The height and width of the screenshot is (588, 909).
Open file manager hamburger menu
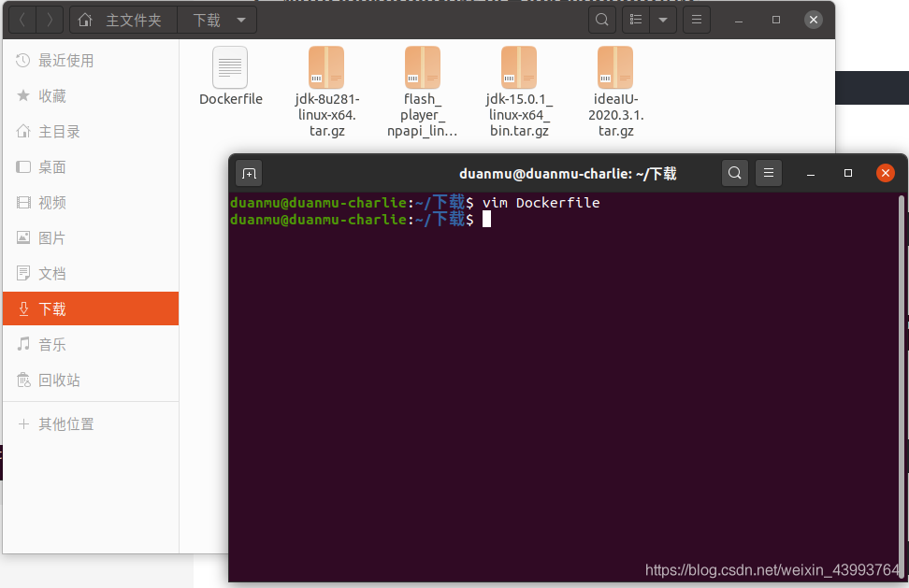(697, 21)
